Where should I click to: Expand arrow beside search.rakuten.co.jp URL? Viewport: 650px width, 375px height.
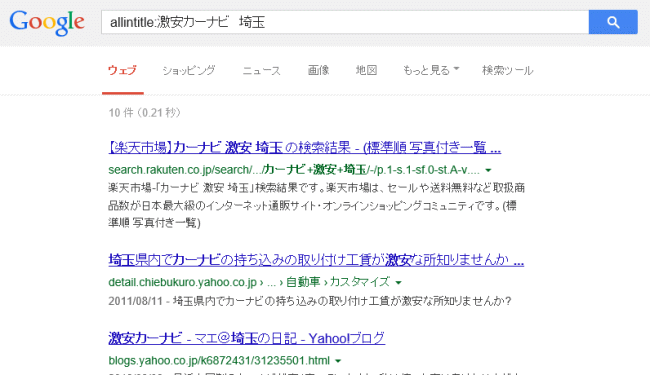[488, 170]
